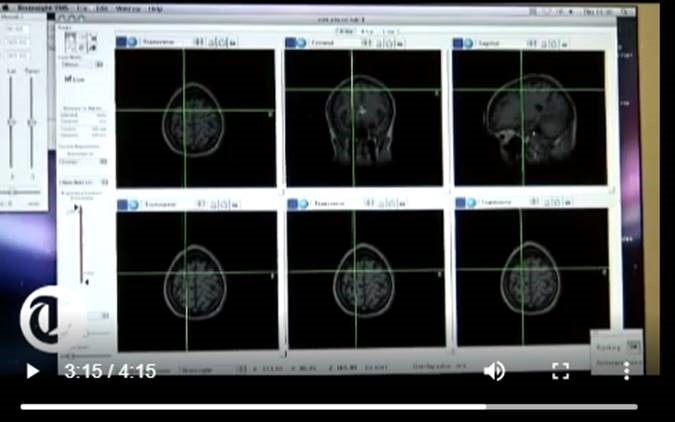Select the second tab above the image views
675x422 pixels.
click(x=367, y=31)
